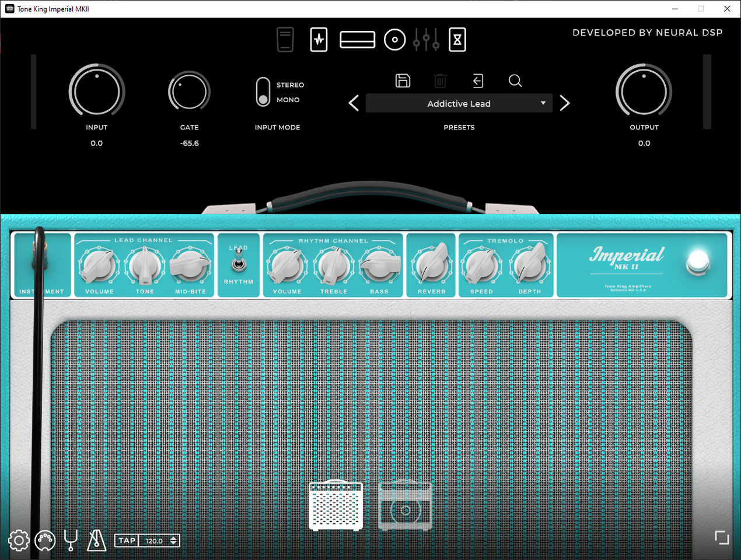Click the Lead Channel Tone knob
The image size is (741, 560).
(145, 265)
